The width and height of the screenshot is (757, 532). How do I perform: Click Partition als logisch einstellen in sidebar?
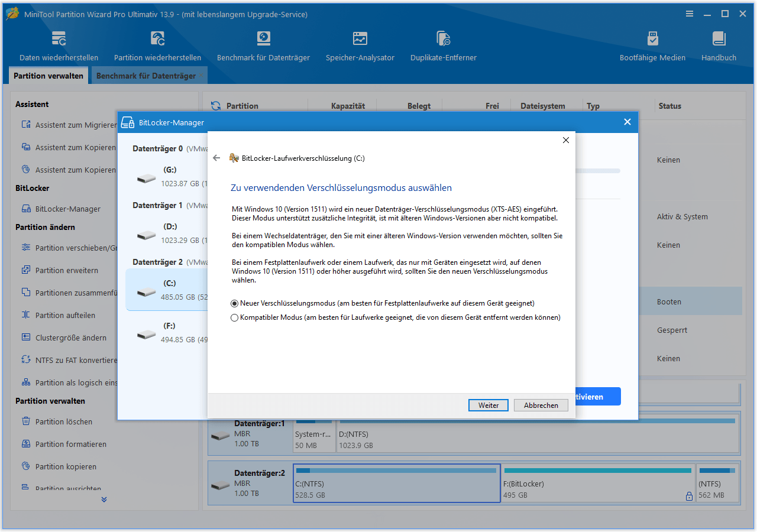pos(69,382)
